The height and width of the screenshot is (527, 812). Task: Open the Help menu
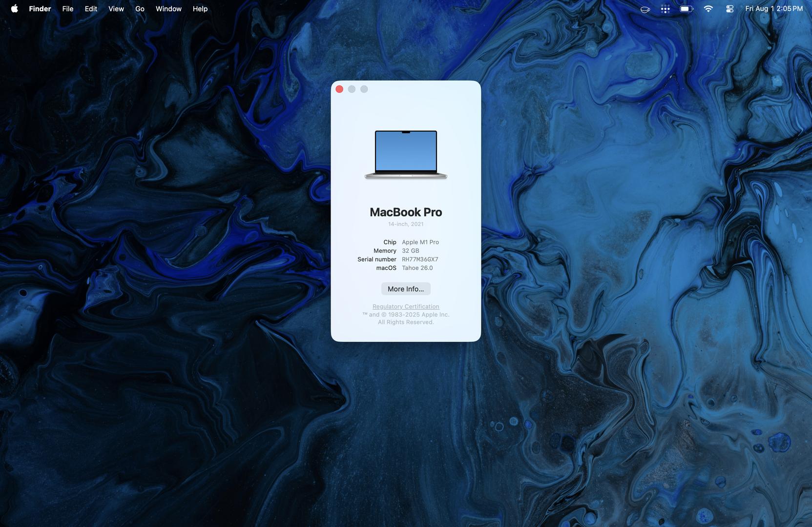pos(200,9)
